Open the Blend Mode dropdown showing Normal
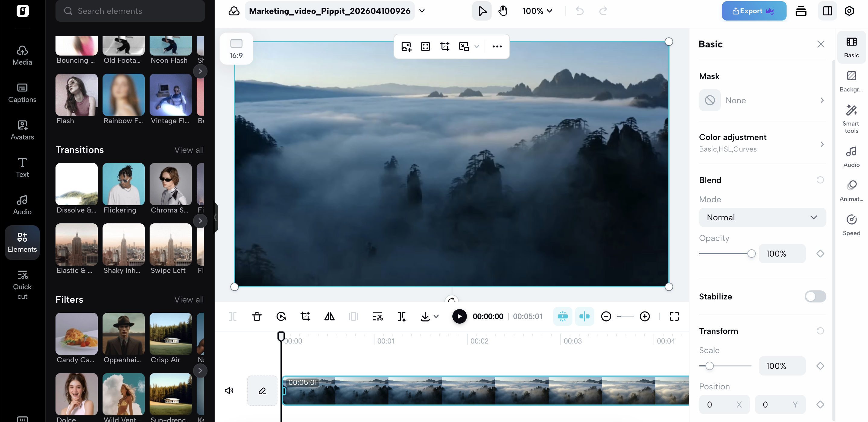 pos(762,217)
